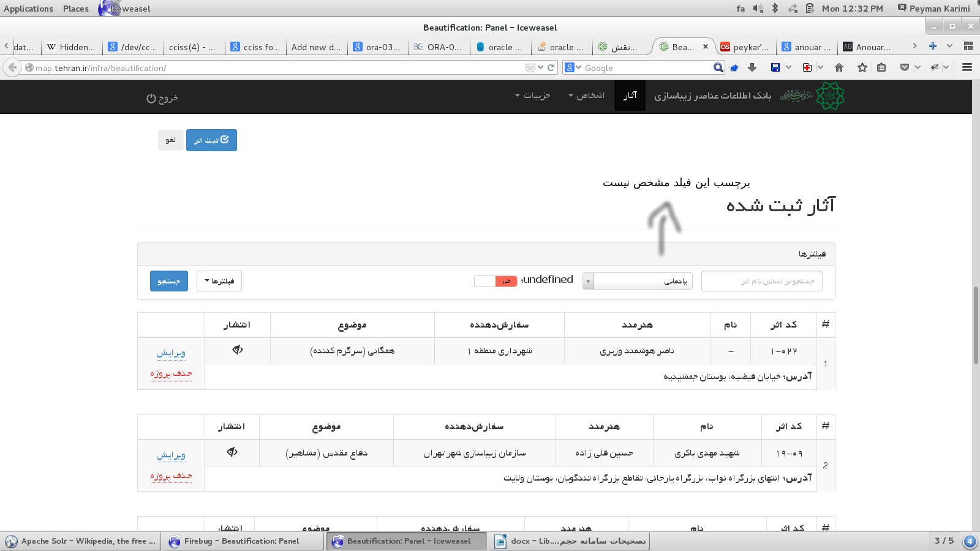Go to home page icon
980x551 pixels.
tap(839, 68)
